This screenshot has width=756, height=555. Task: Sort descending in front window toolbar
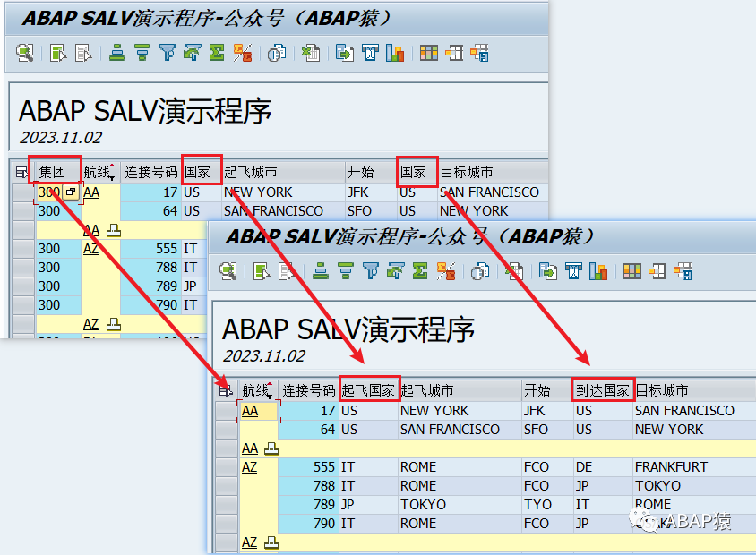point(346,271)
